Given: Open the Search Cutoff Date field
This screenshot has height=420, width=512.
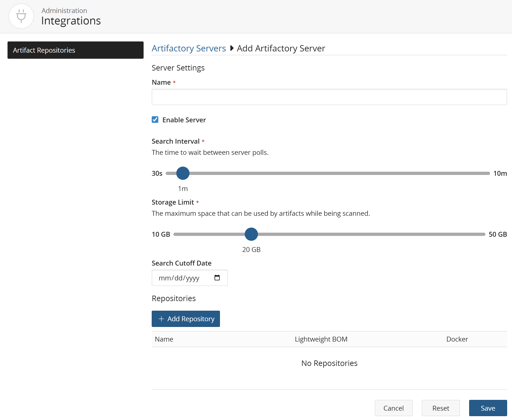Looking at the screenshot, I should coord(184,278).
